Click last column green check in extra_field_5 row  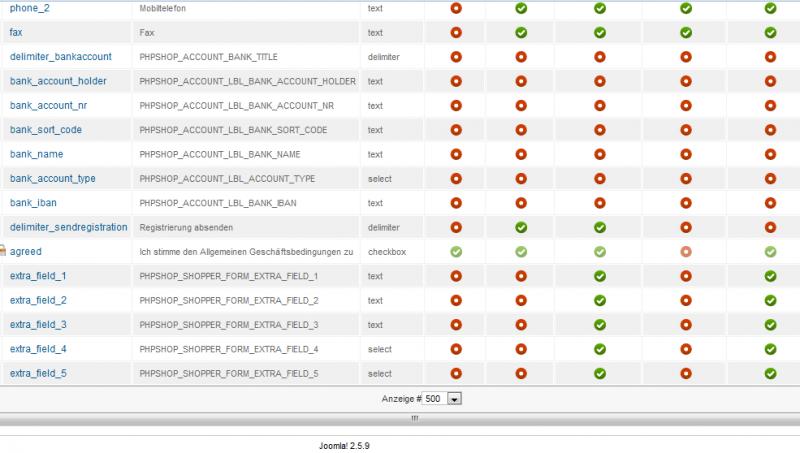pyautogui.click(x=770, y=373)
